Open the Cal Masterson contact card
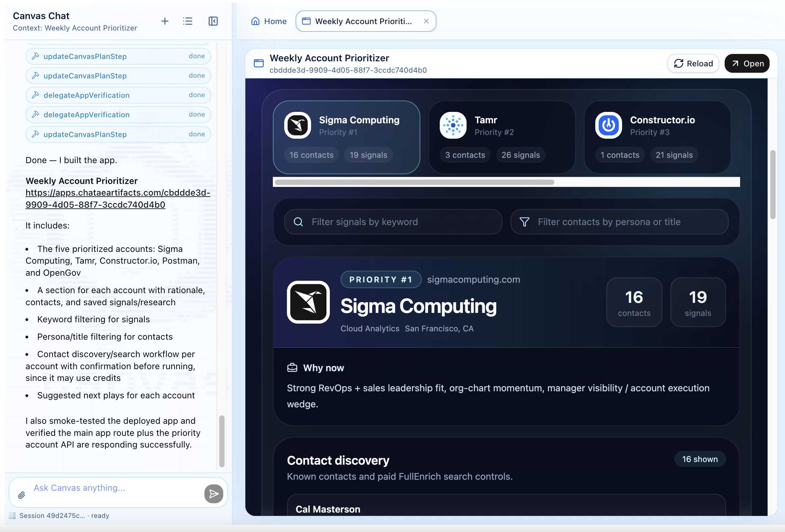The width and height of the screenshot is (785, 532). pos(506,506)
